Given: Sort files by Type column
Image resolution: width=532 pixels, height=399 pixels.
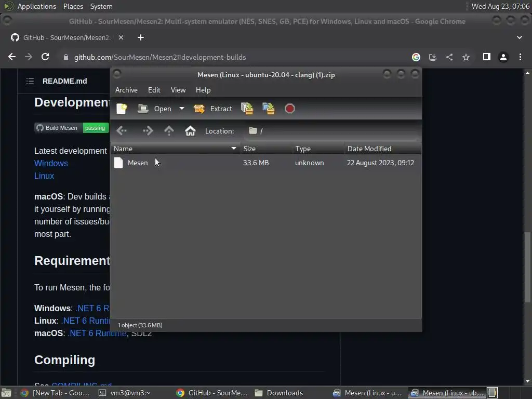Looking at the screenshot, I should (x=318, y=149).
